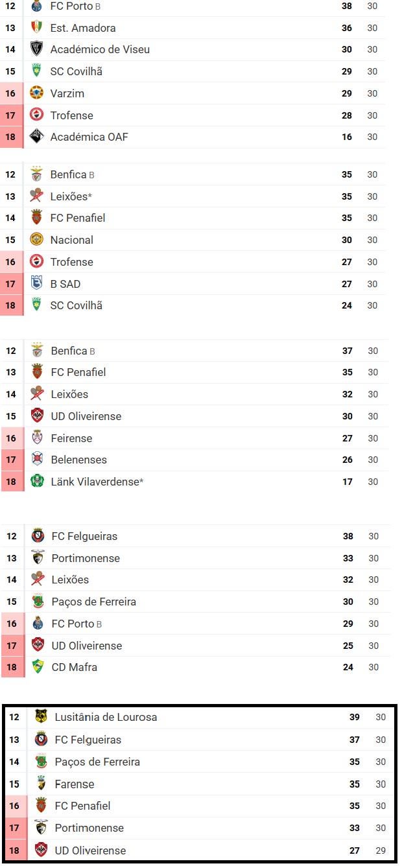Select the Nacional club crest

37,240
